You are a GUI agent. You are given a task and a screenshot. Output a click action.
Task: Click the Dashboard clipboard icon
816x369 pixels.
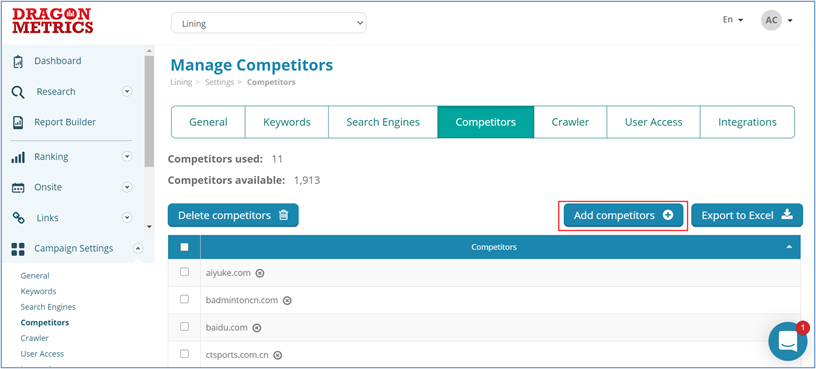coord(18,61)
